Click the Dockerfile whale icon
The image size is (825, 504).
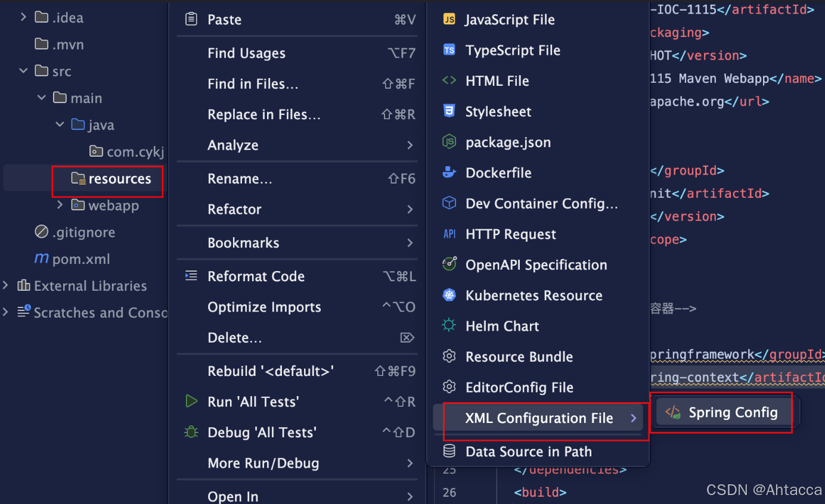pos(449,173)
